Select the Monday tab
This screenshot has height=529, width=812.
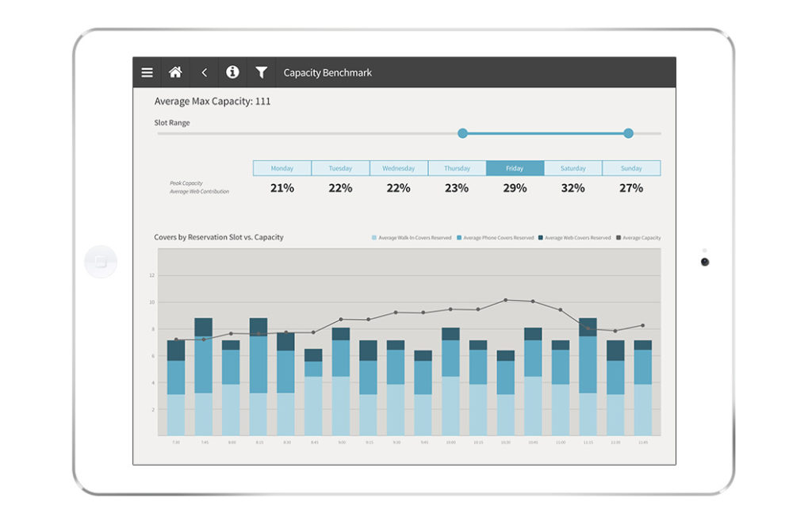coord(282,168)
